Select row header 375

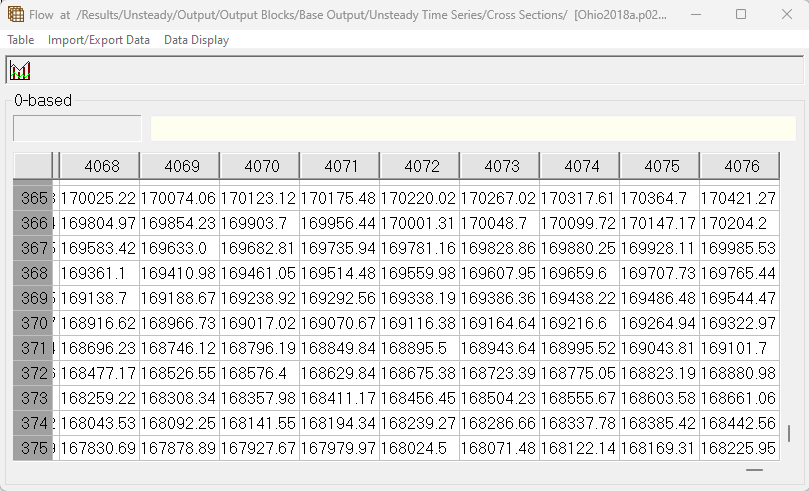click(x=33, y=448)
